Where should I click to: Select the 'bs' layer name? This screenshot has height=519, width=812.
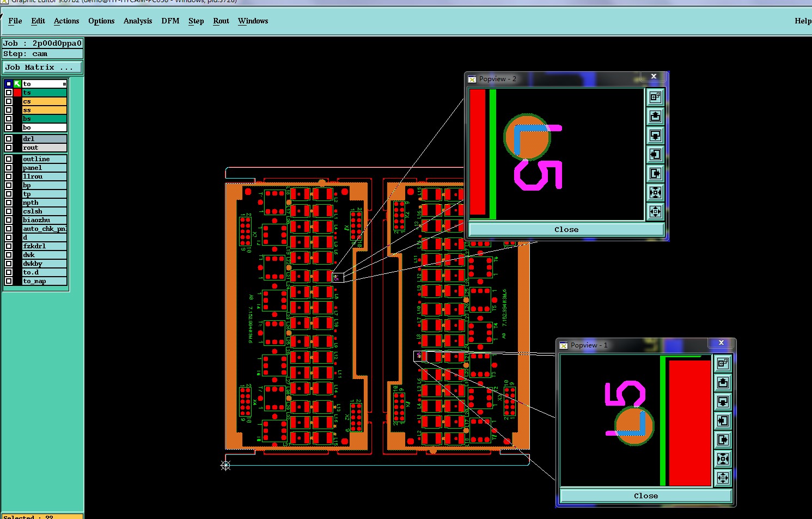(45, 119)
